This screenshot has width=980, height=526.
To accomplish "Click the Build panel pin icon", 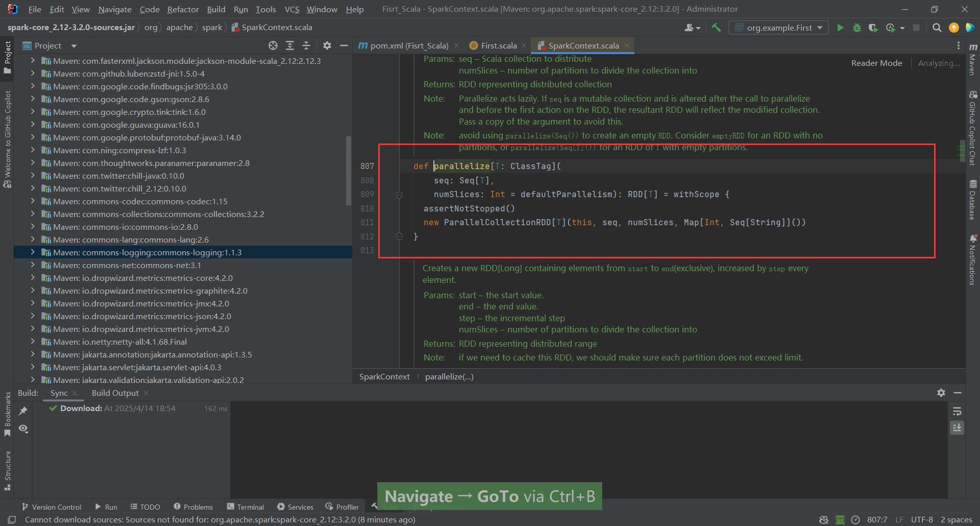I will (23, 411).
